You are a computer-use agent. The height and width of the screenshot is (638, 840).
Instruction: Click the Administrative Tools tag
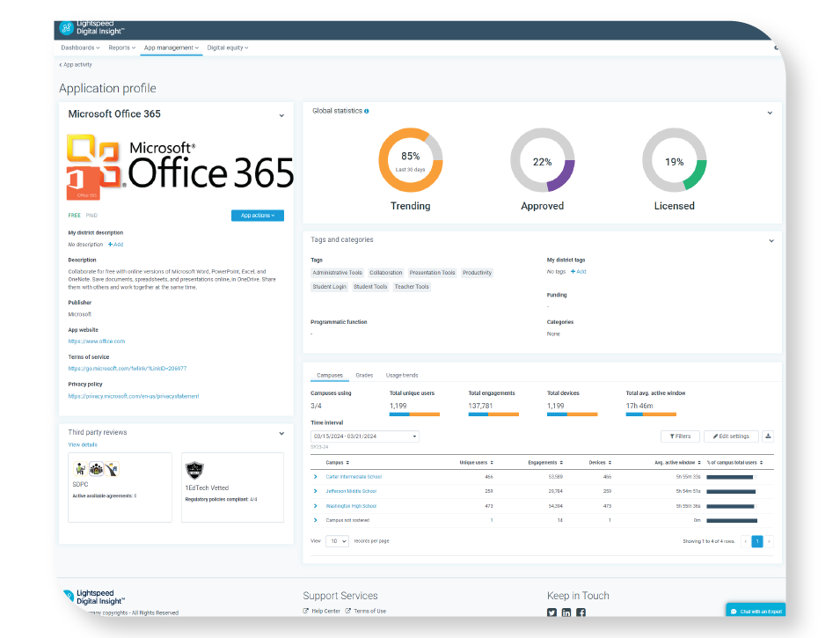(338, 273)
